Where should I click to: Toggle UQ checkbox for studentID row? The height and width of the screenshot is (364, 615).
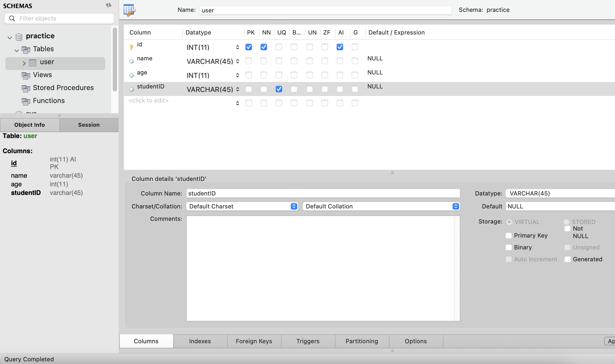(279, 89)
